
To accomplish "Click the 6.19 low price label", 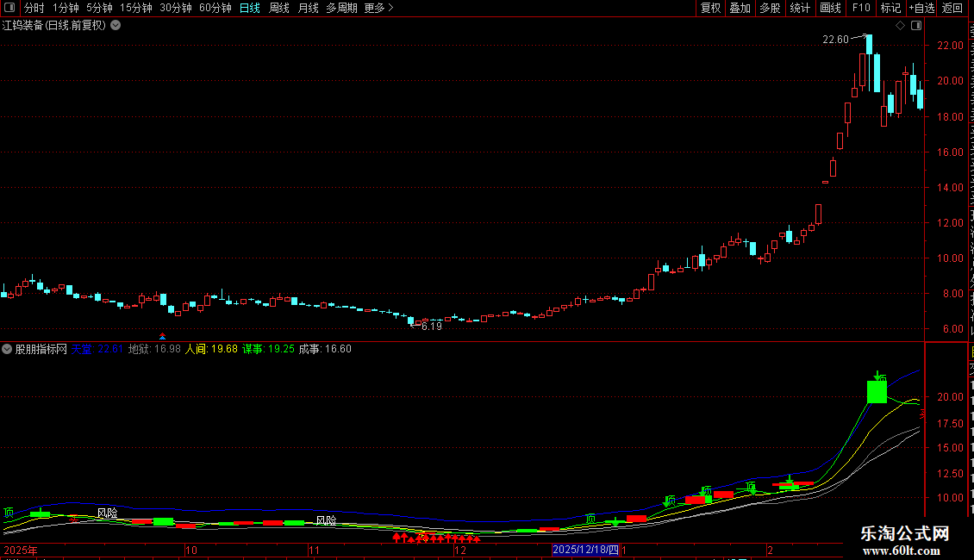I will [432, 326].
